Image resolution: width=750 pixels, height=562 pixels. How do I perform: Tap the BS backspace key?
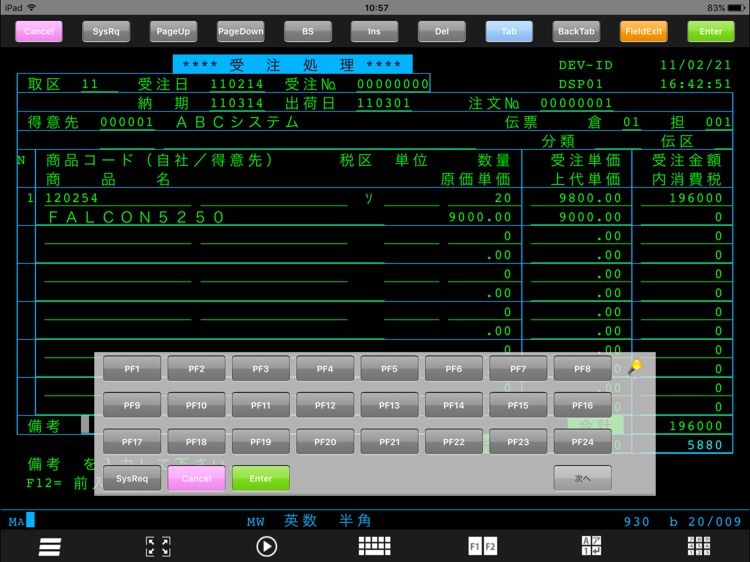tap(308, 32)
